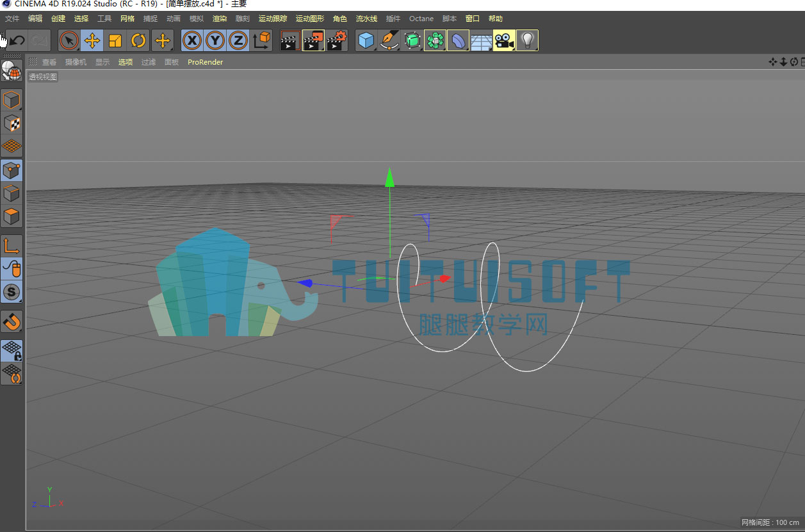Toggle the Enable Snap magnet icon

(12, 321)
